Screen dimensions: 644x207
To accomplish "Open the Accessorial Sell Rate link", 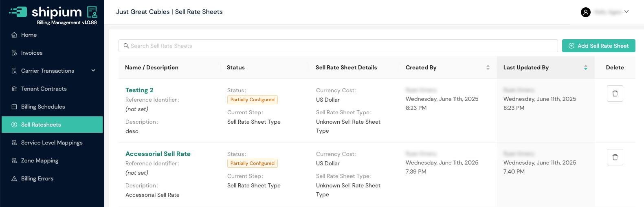I will pos(158,154).
